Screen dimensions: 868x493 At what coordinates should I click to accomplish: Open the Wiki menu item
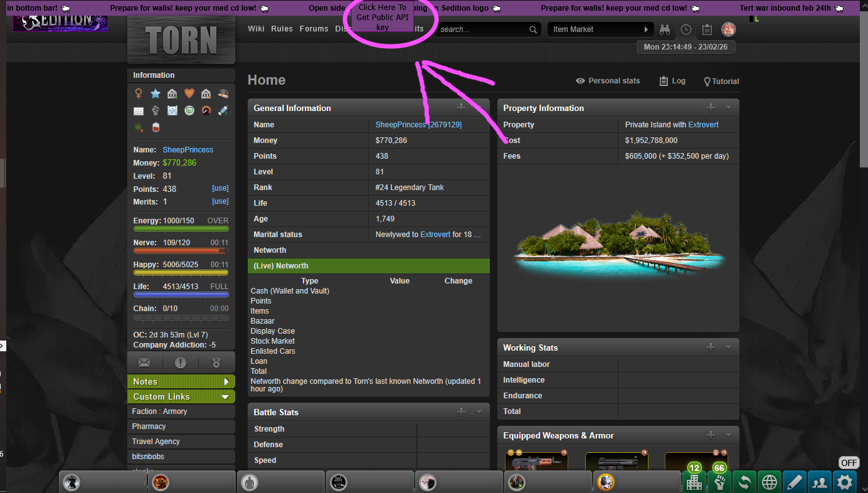click(x=256, y=29)
